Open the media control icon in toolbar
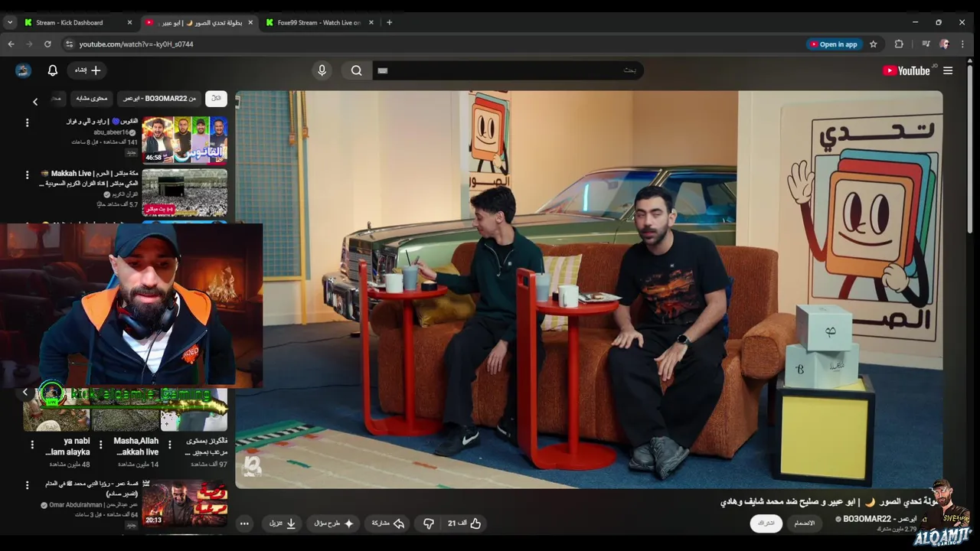 coord(926,44)
